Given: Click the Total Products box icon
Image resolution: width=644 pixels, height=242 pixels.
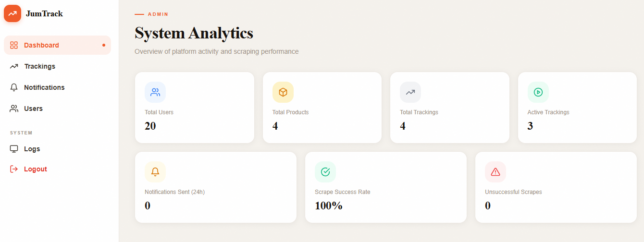Looking at the screenshot, I should coord(283,92).
